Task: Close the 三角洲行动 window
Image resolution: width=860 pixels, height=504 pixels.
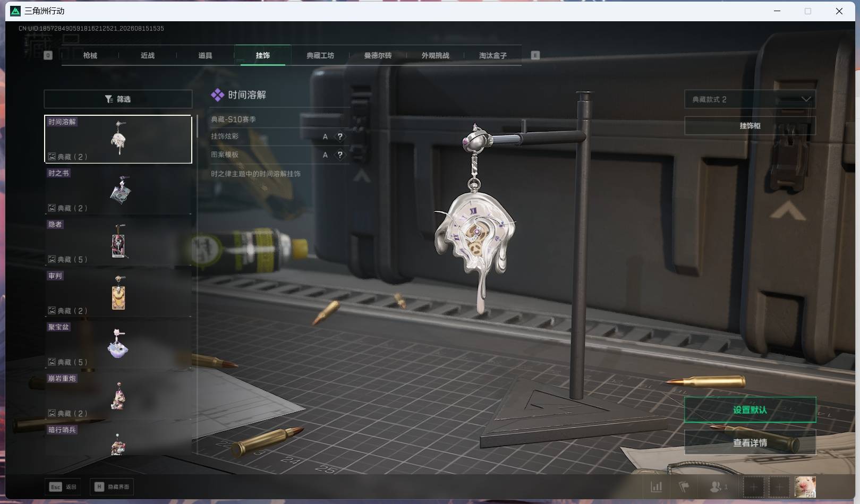Action: [839, 11]
